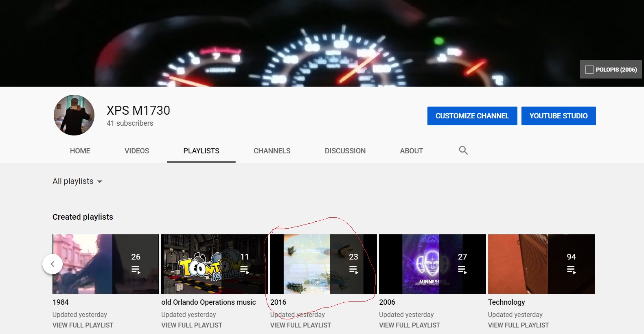This screenshot has height=334, width=644.
Task: Click Updated yesterday under 2016
Action: pyautogui.click(x=298, y=315)
